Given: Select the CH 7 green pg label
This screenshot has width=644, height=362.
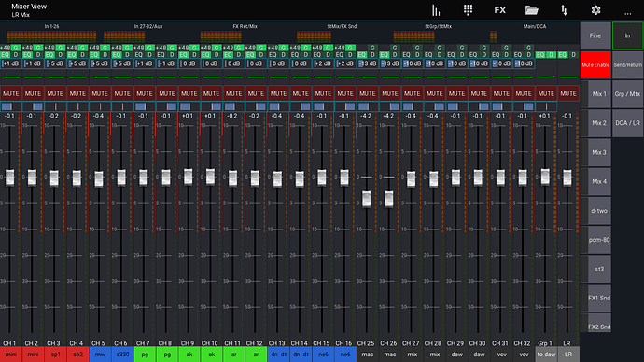Looking at the screenshot, I should (145, 355).
